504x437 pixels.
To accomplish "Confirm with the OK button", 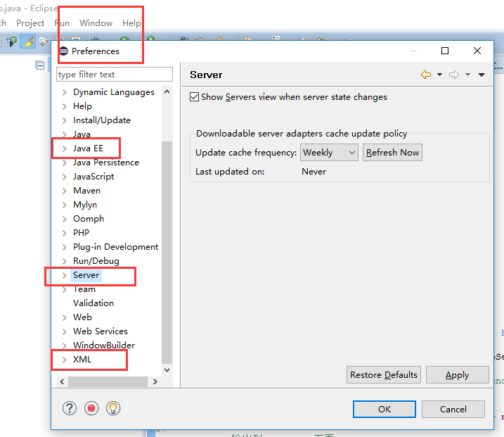I will 385,409.
